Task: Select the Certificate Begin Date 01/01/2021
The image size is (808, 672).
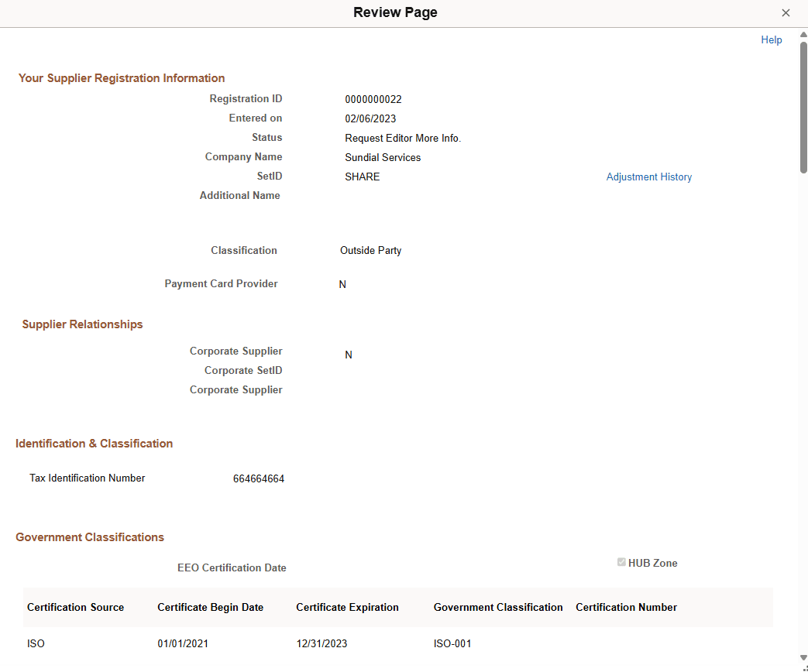Action: pyautogui.click(x=183, y=643)
